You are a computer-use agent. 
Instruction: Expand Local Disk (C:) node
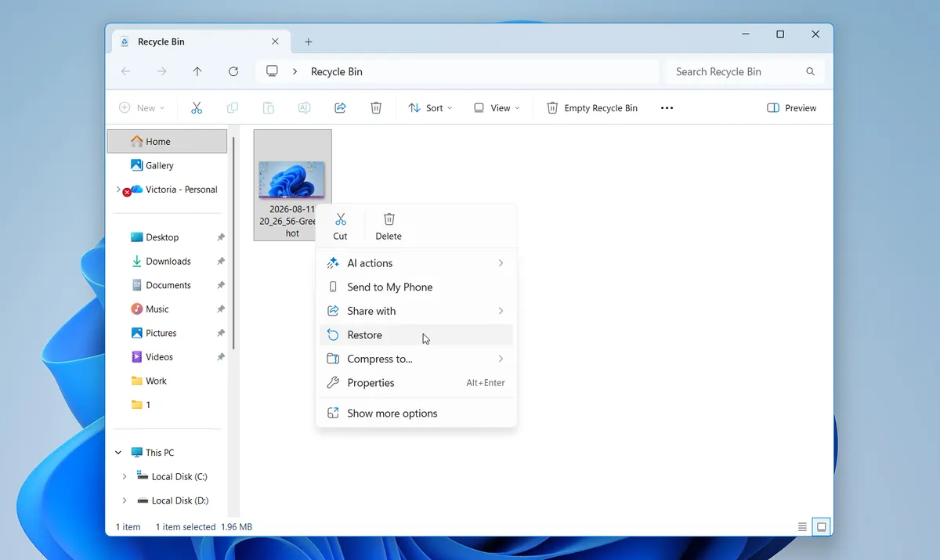click(x=125, y=476)
